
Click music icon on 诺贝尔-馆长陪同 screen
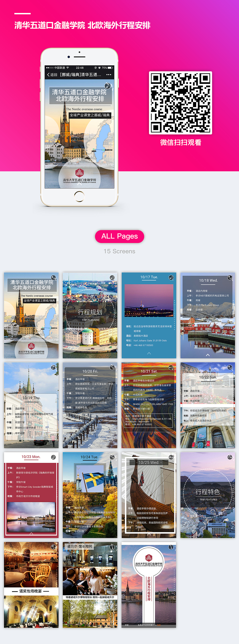[112, 547]
